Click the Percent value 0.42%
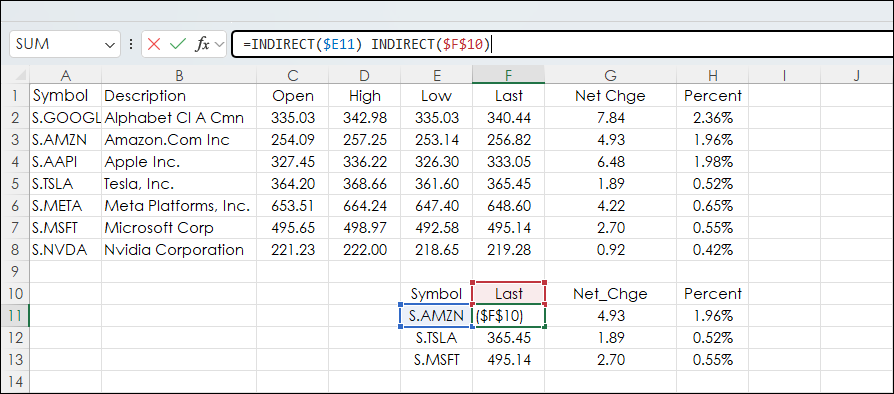This screenshot has height=394, width=894. click(712, 250)
